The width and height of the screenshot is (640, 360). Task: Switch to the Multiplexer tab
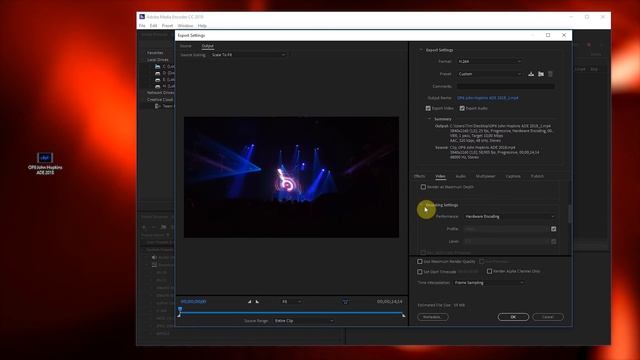pyautogui.click(x=486, y=176)
